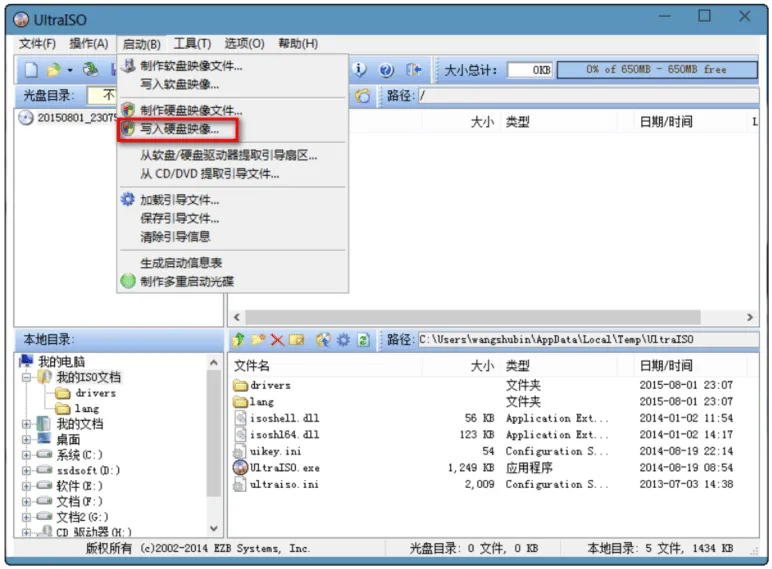Choose 从 CD/DVD 提取引导文件... entry
The height and width of the screenshot is (569, 772).
232,174
